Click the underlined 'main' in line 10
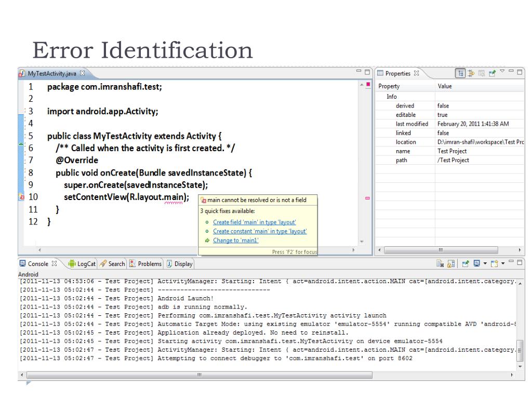The height and width of the screenshot is (399, 532). pyautogui.click(x=174, y=197)
